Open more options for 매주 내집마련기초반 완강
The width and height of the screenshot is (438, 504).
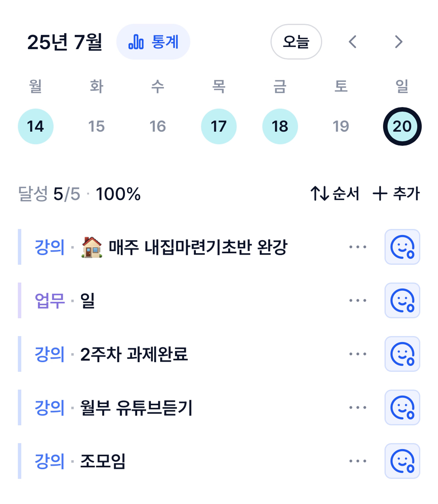pos(358,247)
